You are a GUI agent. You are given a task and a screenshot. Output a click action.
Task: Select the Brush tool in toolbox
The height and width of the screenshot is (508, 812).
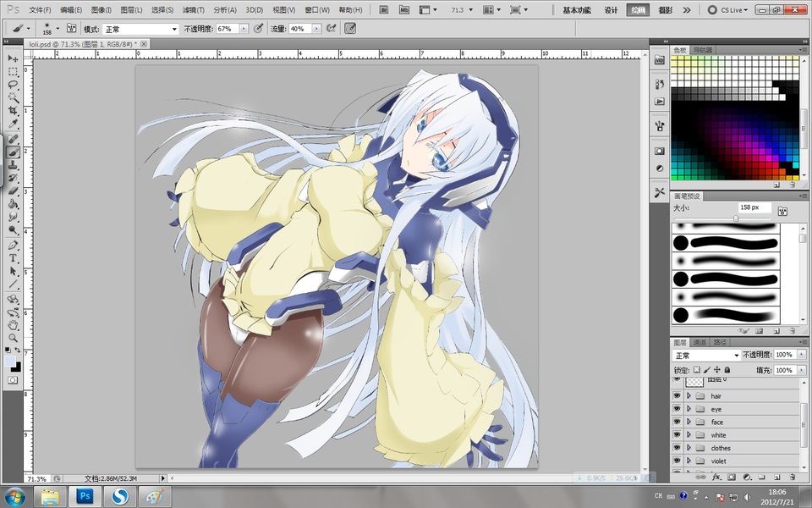point(13,152)
